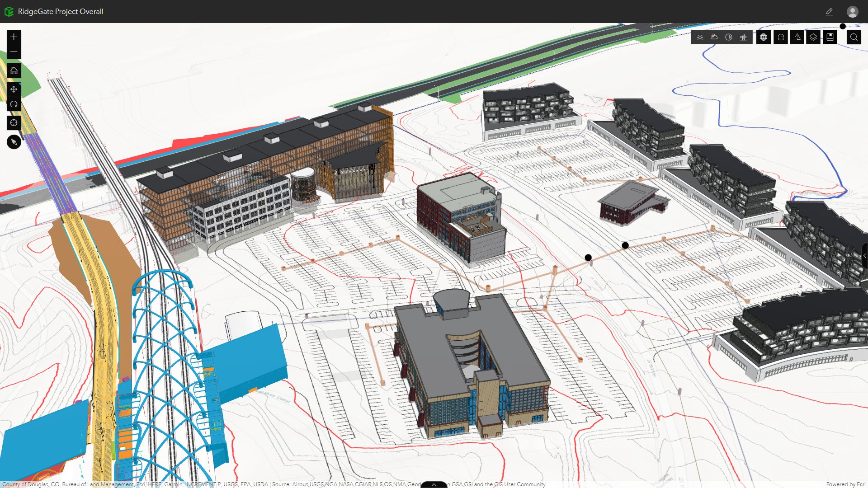Enable the rotate navigation mode
868x488 pixels.
(x=14, y=104)
